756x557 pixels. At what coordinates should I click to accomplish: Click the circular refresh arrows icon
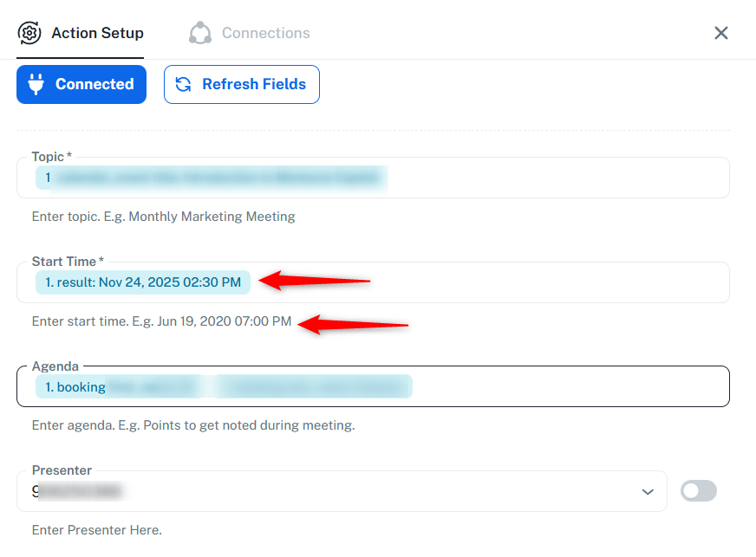click(184, 84)
